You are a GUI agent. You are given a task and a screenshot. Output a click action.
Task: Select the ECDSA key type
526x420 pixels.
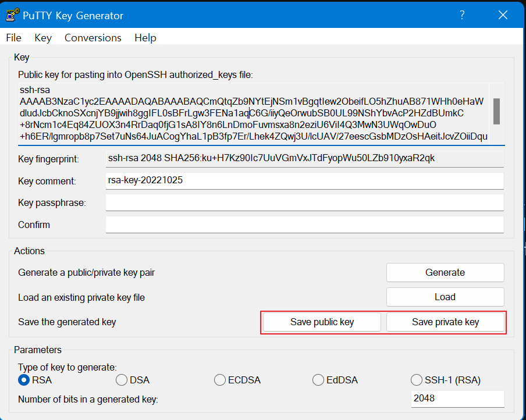(x=237, y=380)
